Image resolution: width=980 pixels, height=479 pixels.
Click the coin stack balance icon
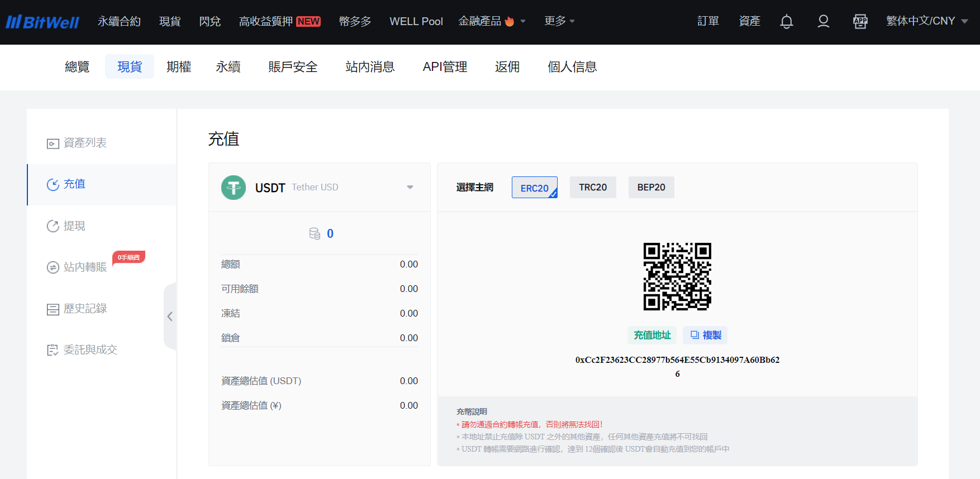tap(315, 233)
